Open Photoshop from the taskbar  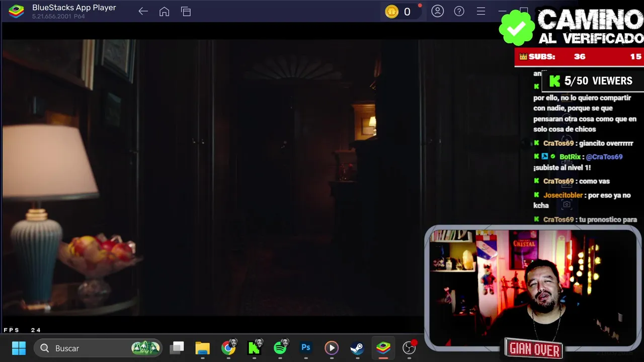[x=306, y=348]
